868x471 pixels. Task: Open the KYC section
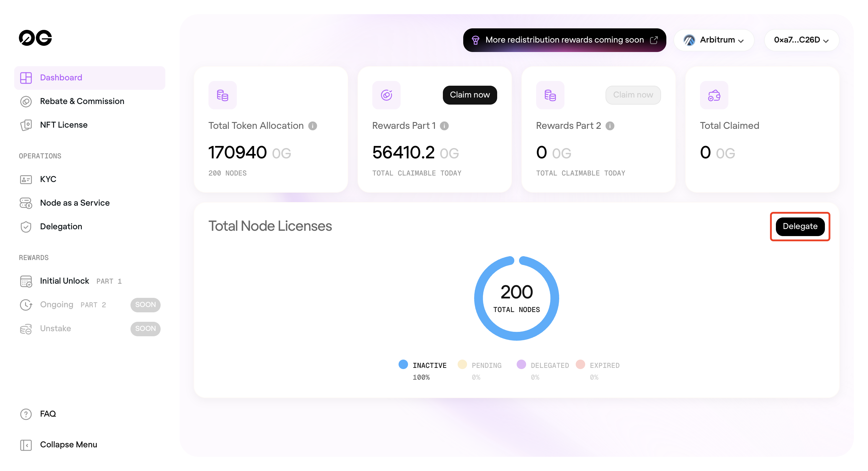coord(90,179)
